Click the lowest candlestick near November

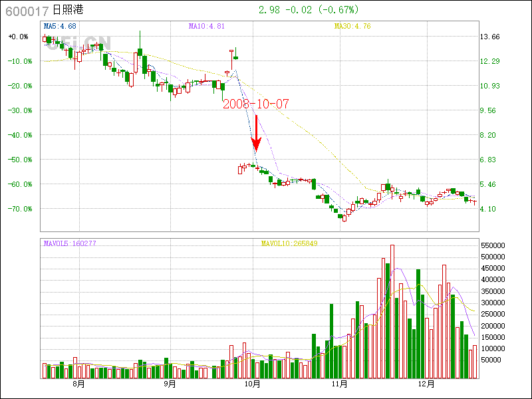tap(344, 219)
